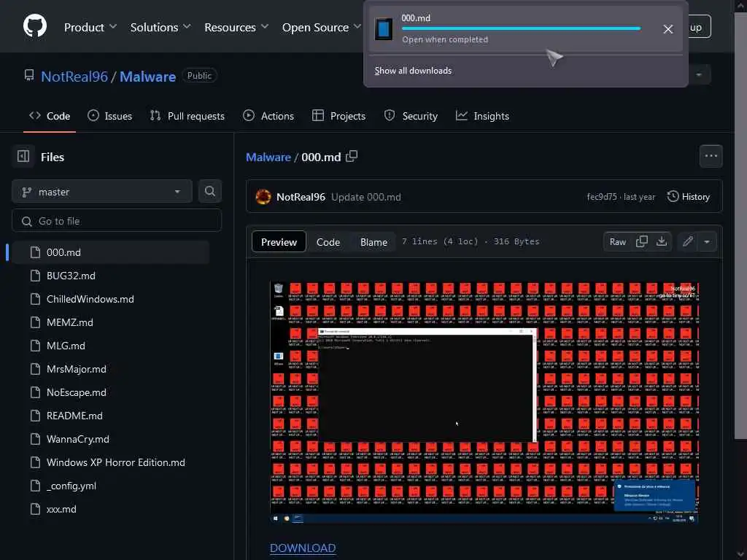The width and height of the screenshot is (747, 560).
Task: Edit file with pencil icon
Action: click(687, 242)
